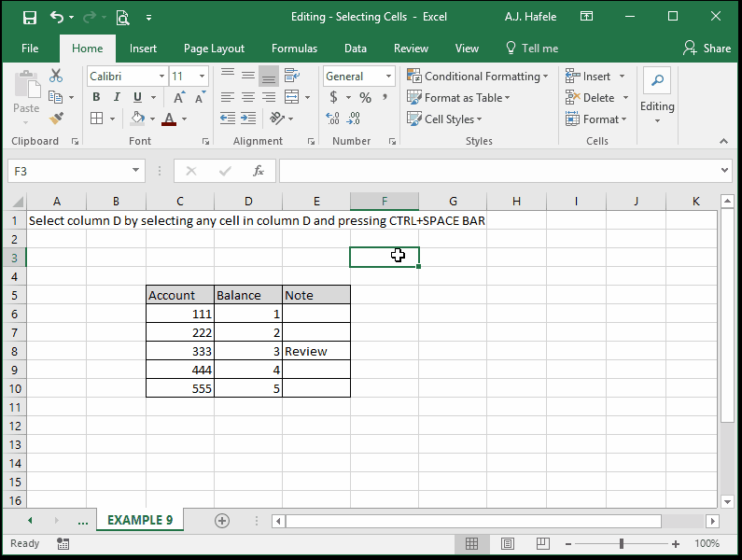This screenshot has height=560, width=742.
Task: Copy the selection using the Copy icon
Action: (56, 97)
